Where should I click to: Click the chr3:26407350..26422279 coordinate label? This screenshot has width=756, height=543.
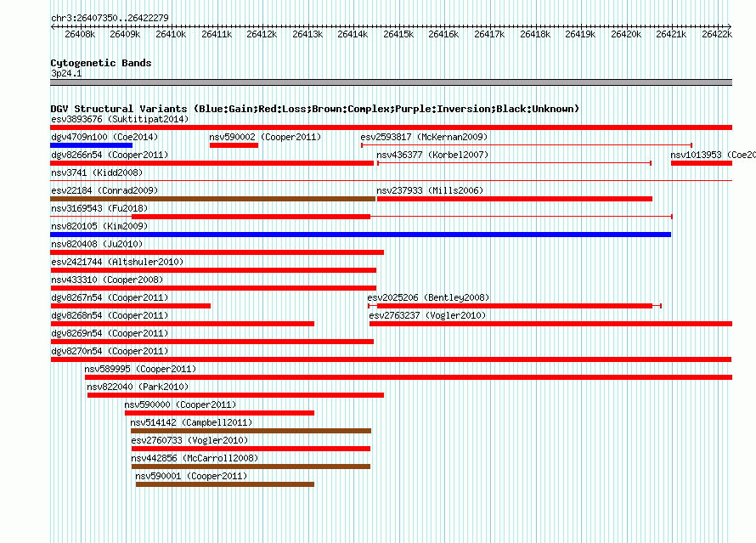coord(110,18)
